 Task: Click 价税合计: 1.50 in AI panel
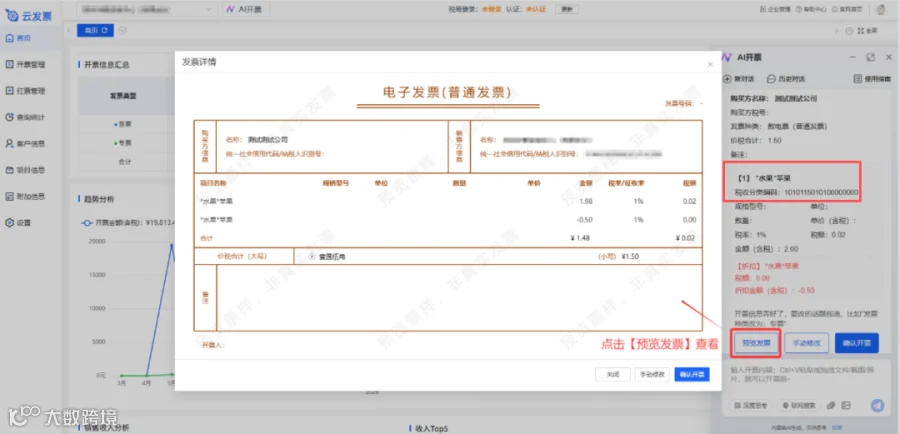pos(755,140)
